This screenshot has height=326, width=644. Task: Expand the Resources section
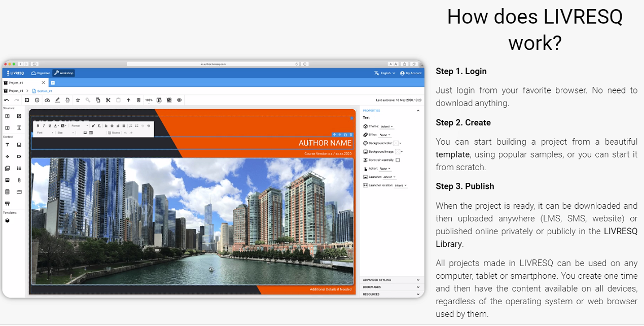(x=391, y=294)
